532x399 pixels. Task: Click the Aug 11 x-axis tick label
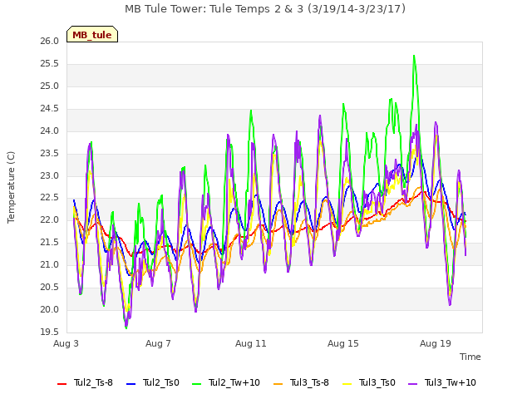click(x=251, y=343)
